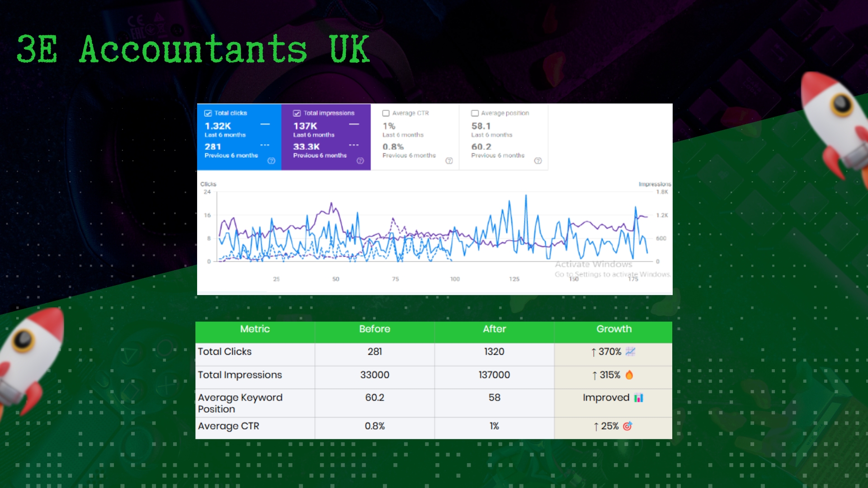Enable the Average CTR checkbox
Image resolution: width=868 pixels, height=488 pixels.
coord(386,113)
